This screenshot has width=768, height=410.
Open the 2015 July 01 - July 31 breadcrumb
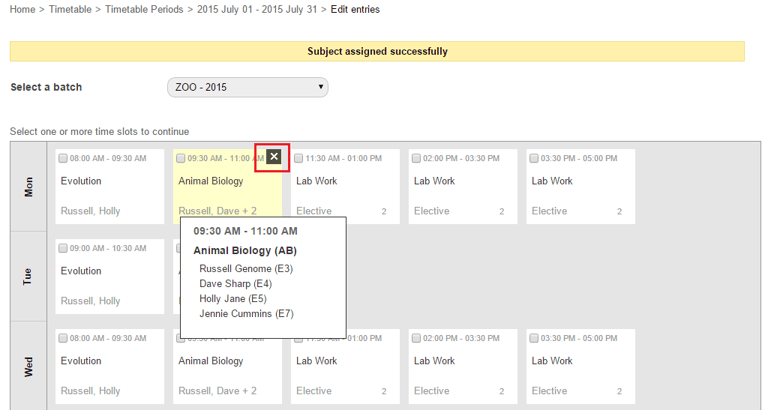click(x=258, y=9)
